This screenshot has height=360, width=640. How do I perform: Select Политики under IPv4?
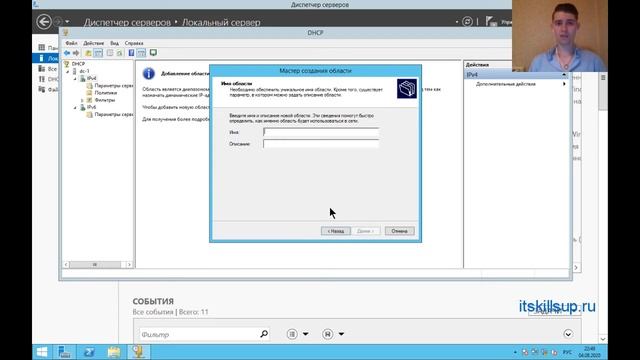105,93
